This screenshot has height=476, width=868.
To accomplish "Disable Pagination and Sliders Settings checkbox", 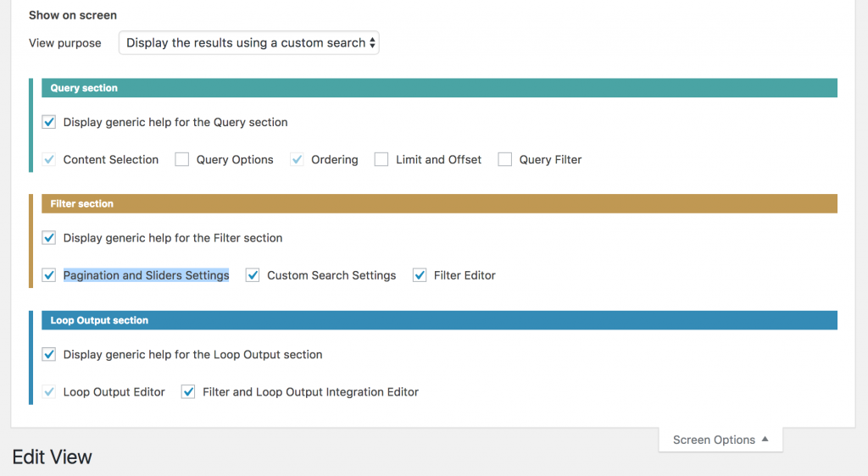I will 48,275.
